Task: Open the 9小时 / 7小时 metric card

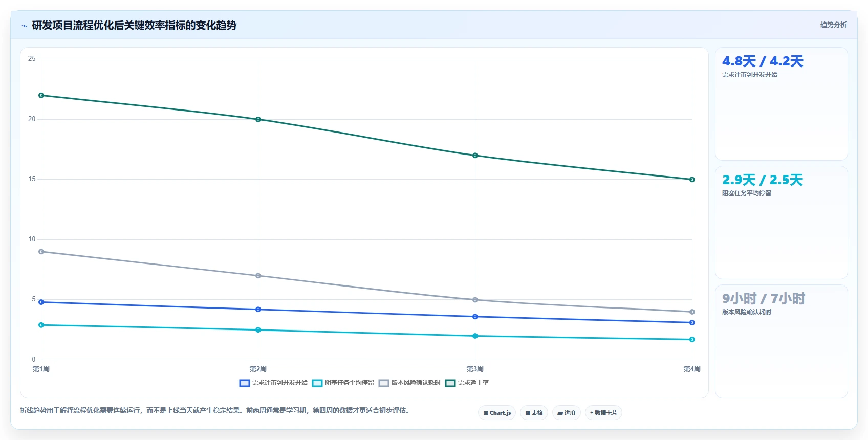Action: coord(781,341)
